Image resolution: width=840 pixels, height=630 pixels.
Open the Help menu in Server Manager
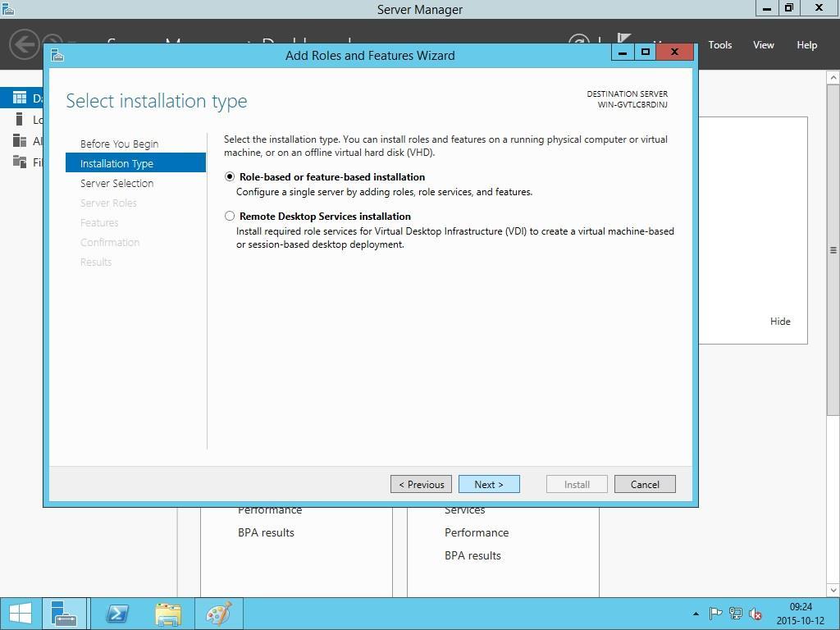tap(807, 45)
